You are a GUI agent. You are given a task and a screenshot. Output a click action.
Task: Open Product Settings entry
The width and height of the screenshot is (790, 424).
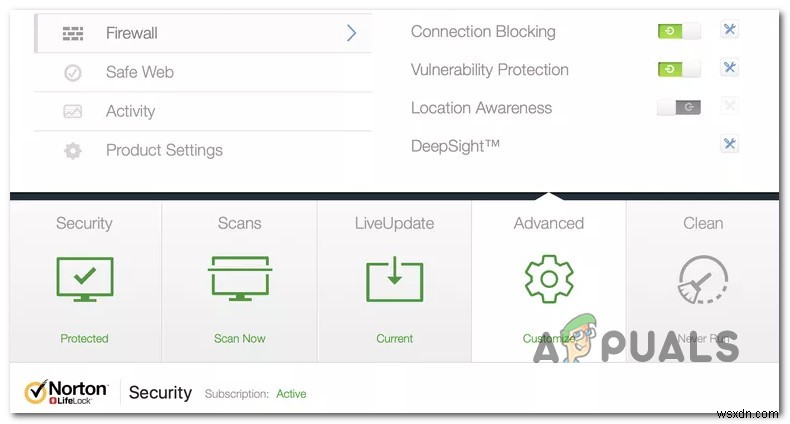164,150
